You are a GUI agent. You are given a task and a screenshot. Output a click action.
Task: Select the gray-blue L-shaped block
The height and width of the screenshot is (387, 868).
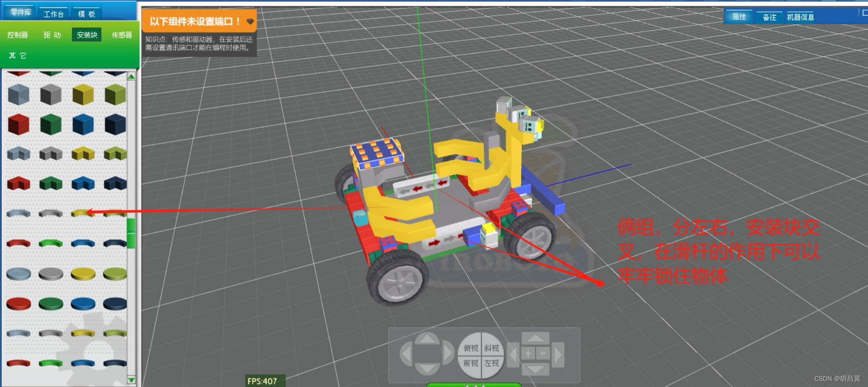point(19,153)
